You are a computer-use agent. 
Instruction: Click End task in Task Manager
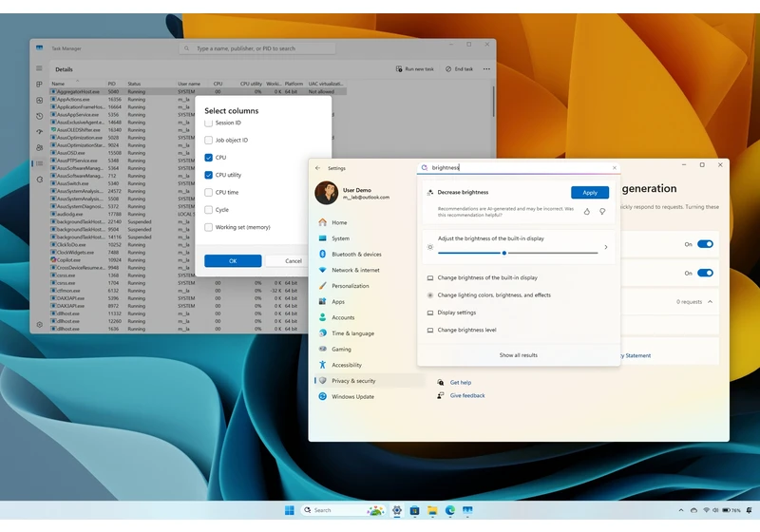pos(460,68)
